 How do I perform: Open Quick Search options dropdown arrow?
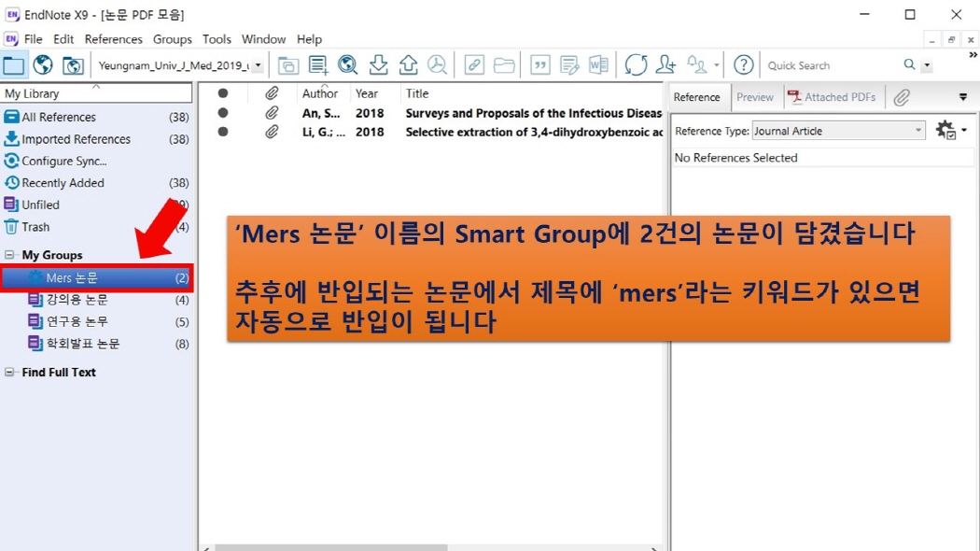click(927, 65)
